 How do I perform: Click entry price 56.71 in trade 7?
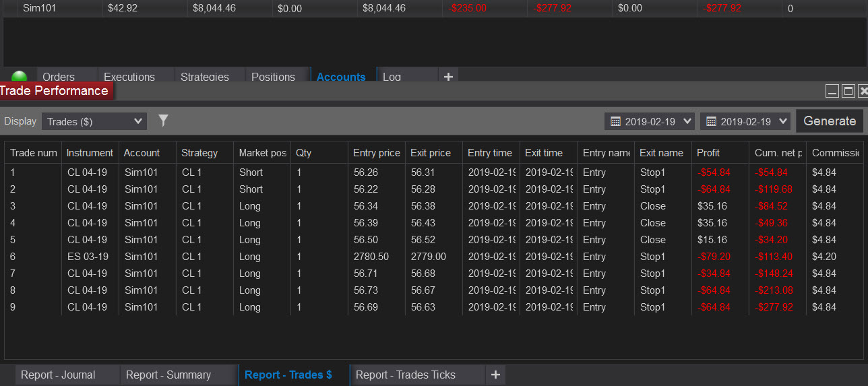coord(366,274)
